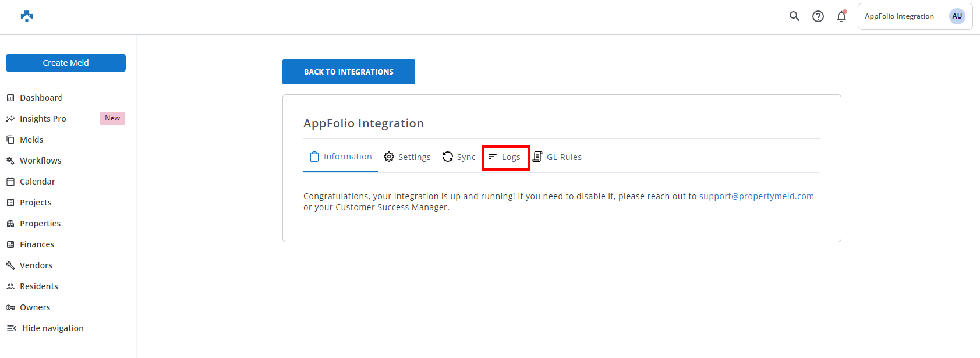Navigate to Vendors in sidebar
980x358 pixels.
pos(36,265)
